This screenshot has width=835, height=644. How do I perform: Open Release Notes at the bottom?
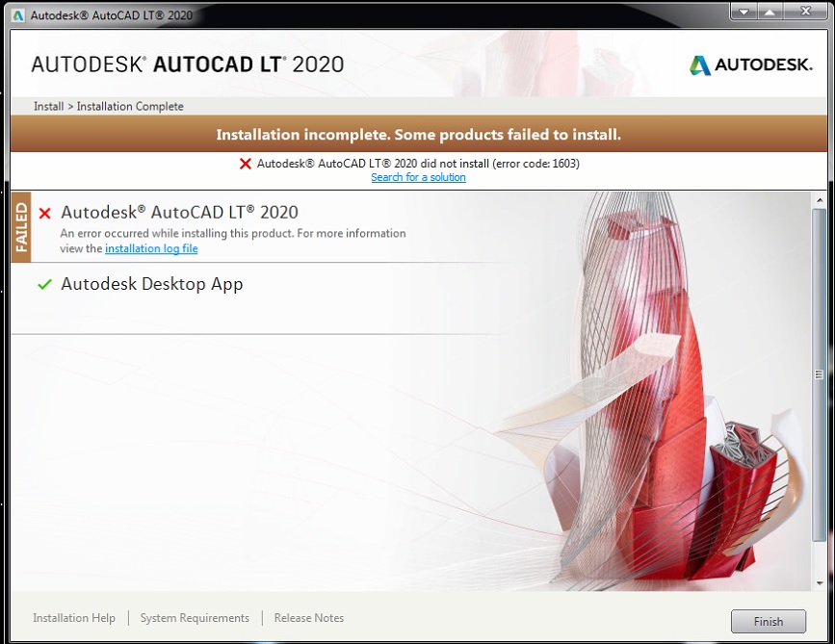pyautogui.click(x=308, y=617)
